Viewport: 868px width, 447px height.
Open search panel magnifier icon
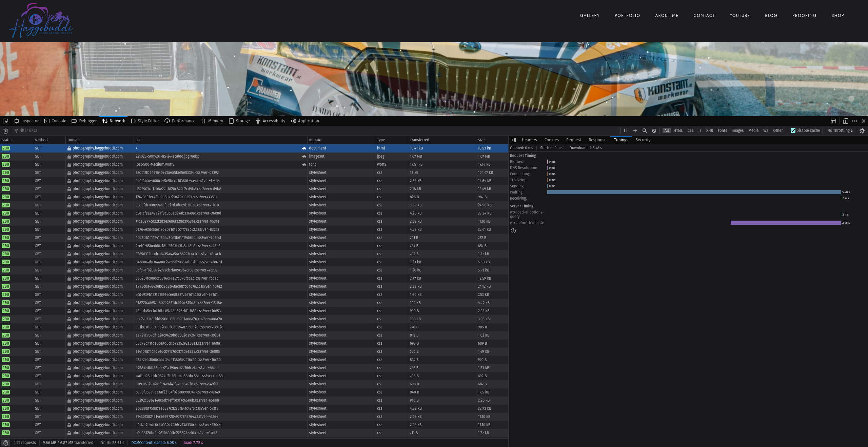pos(645,130)
